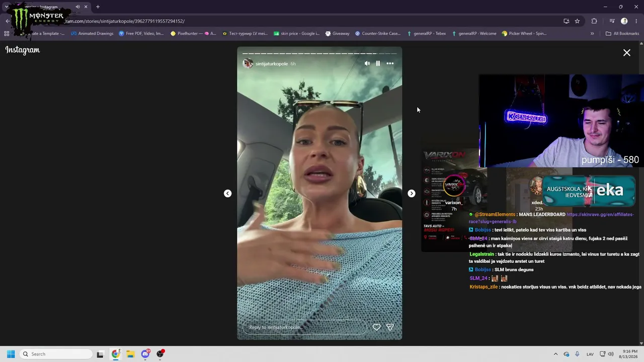Click the chat message from Legalstrain
This screenshot has height=362, width=644.
(x=554, y=258)
